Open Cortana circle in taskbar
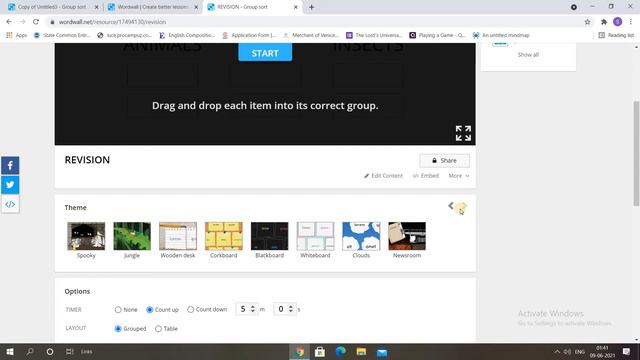 pyautogui.click(x=50, y=351)
